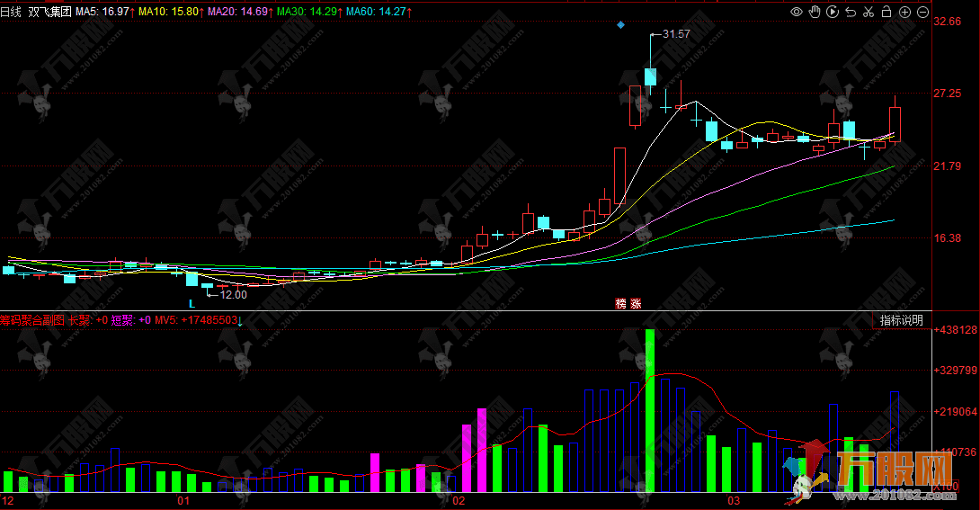
Task: Click the 短聚: +0 value label
Action: pos(131,320)
